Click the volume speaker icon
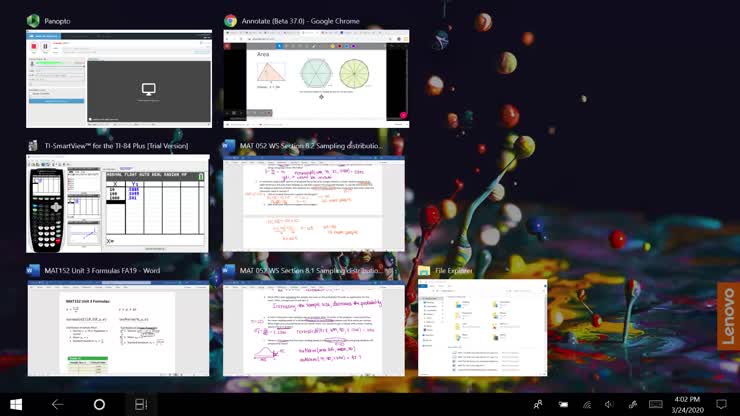The image size is (740, 416). (609, 404)
